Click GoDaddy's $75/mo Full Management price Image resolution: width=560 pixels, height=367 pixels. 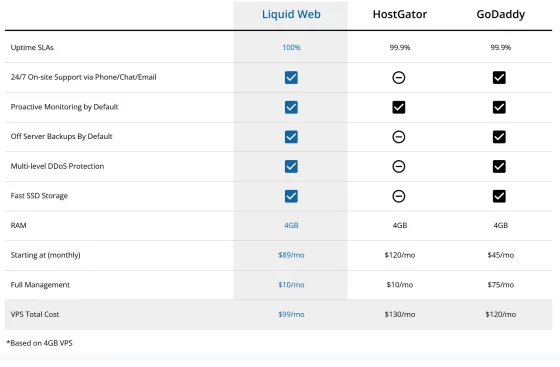pyautogui.click(x=501, y=285)
